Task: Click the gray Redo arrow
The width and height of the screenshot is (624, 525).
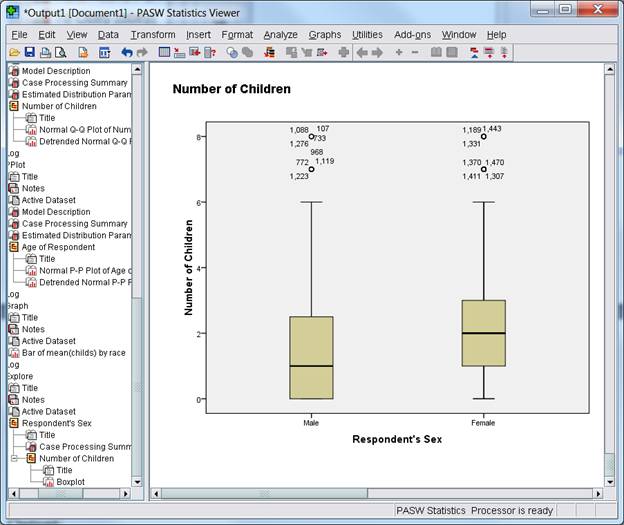Action: tap(142, 52)
